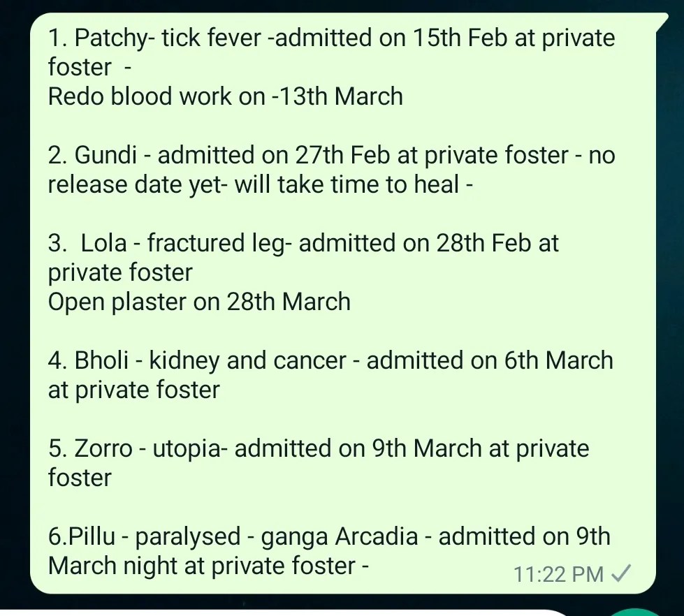The height and width of the screenshot is (616, 684).
Task: Tap the name Gundi in entry 2
Action: point(112,155)
